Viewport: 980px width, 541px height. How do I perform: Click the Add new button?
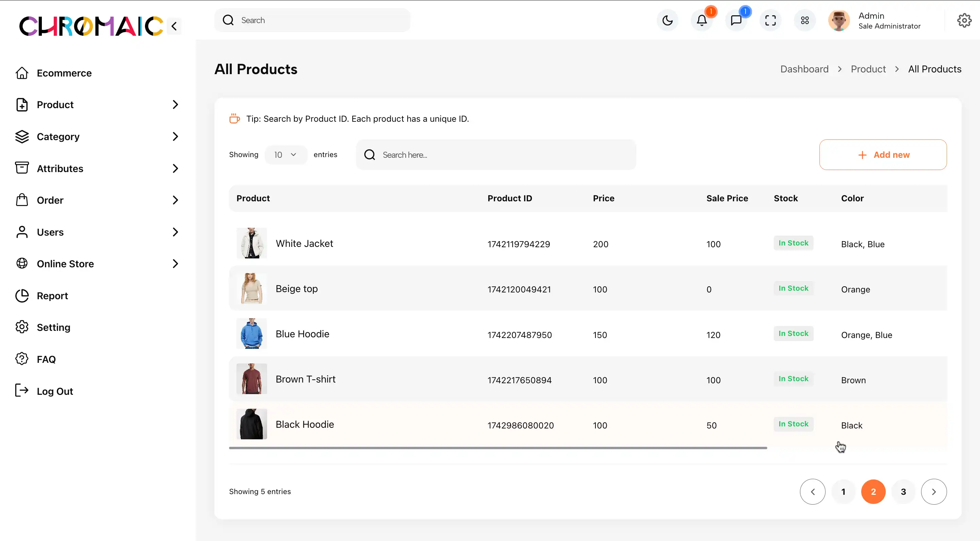883,155
